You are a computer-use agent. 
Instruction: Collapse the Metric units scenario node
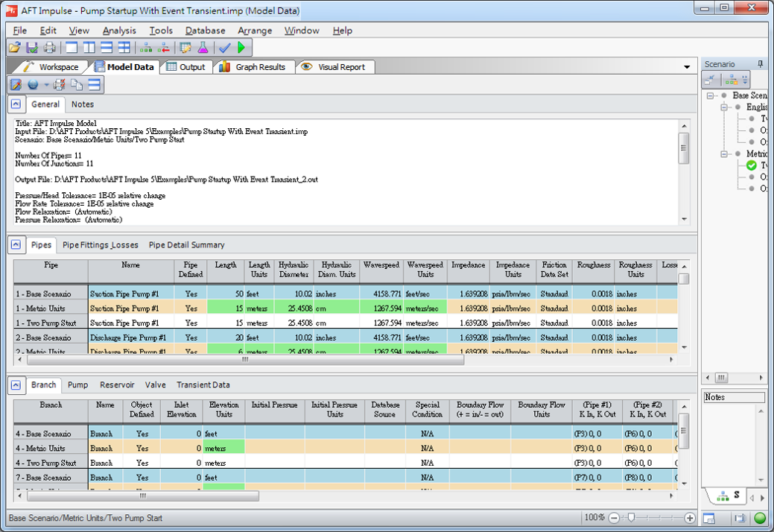[x=724, y=154]
